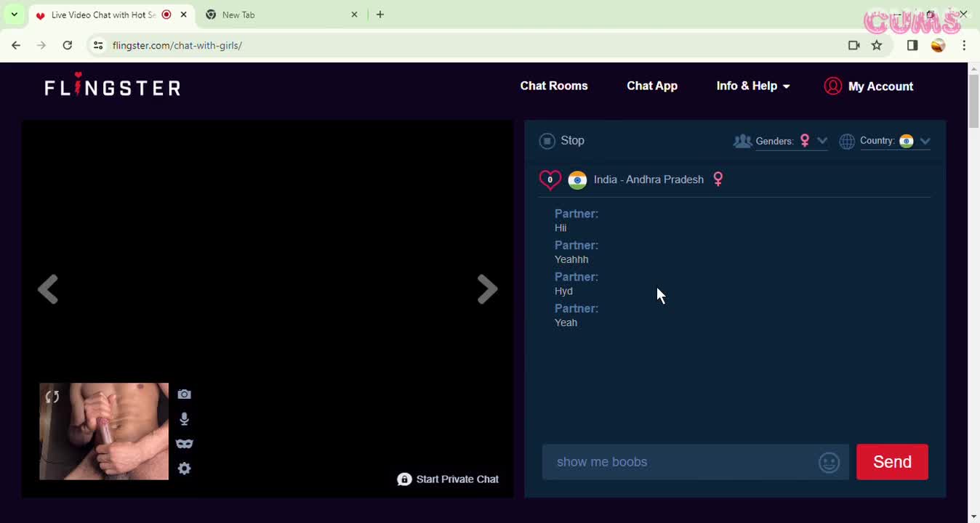Click the flip camera icon on self-view

pyautogui.click(x=52, y=397)
